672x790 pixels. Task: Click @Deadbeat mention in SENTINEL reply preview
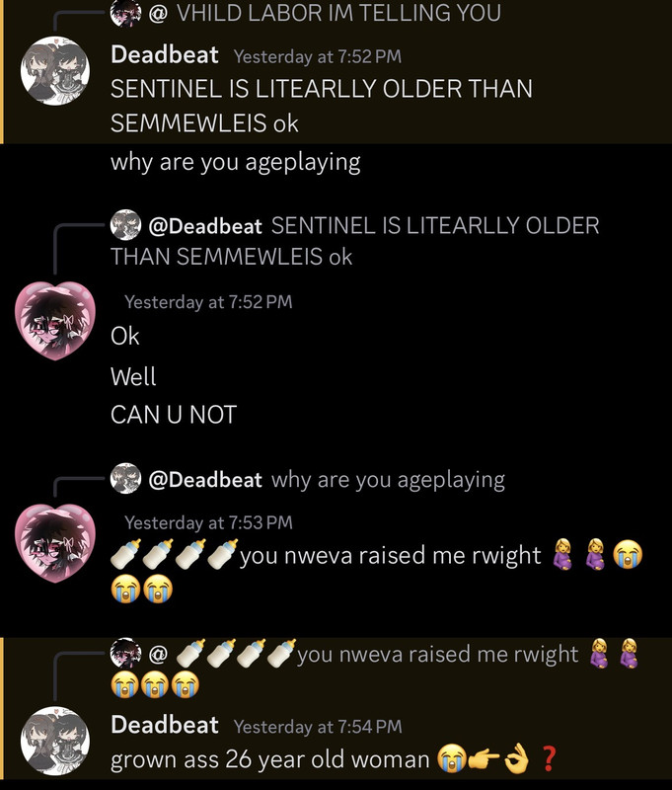pyautogui.click(x=205, y=226)
